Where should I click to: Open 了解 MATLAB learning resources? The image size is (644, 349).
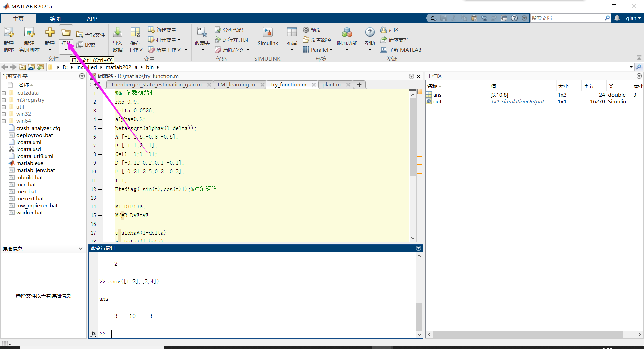tap(401, 50)
